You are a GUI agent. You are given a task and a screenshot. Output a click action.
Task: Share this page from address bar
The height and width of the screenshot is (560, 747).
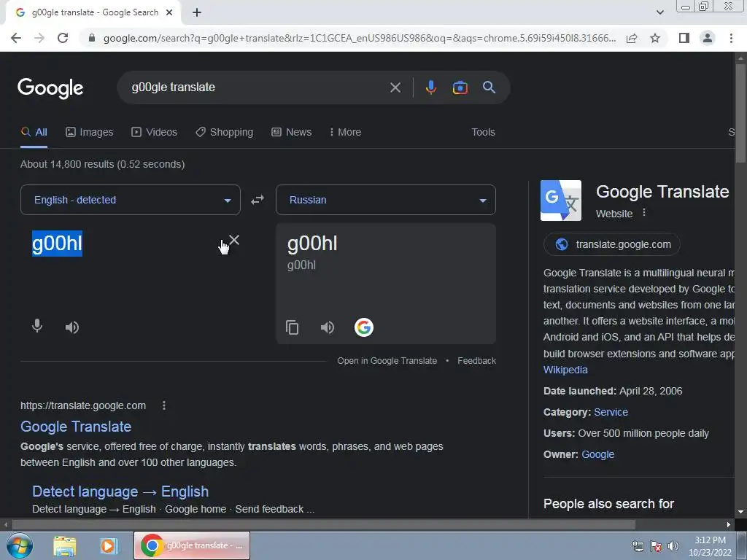(x=632, y=38)
